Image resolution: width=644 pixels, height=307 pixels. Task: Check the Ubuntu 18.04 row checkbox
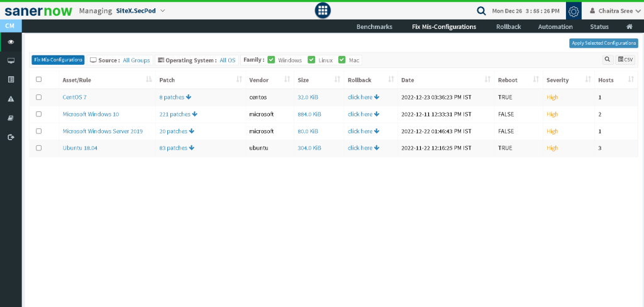click(38, 148)
